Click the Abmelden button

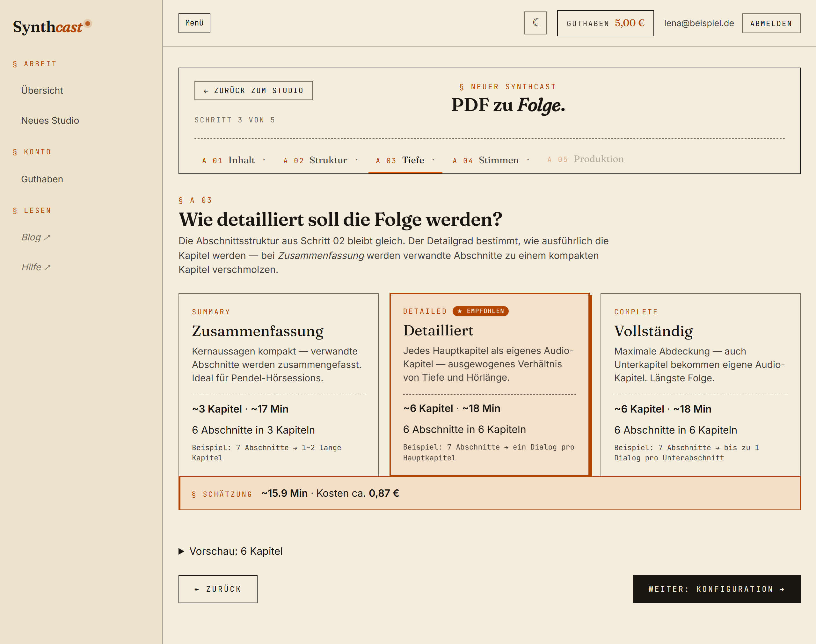point(771,23)
